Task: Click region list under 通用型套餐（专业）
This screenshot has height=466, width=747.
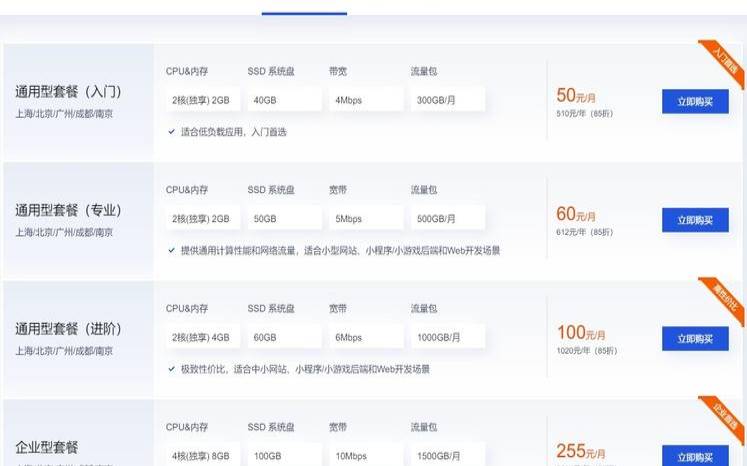Action: [x=64, y=233]
